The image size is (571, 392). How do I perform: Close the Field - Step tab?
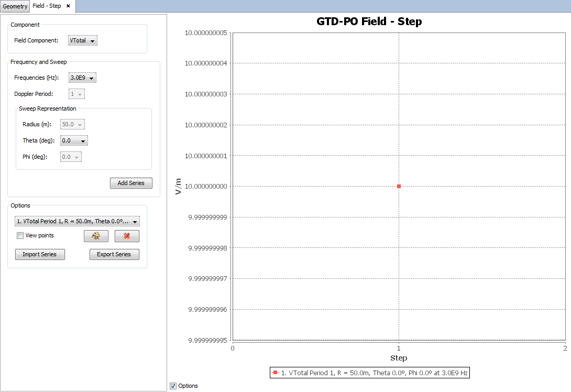(x=68, y=6)
